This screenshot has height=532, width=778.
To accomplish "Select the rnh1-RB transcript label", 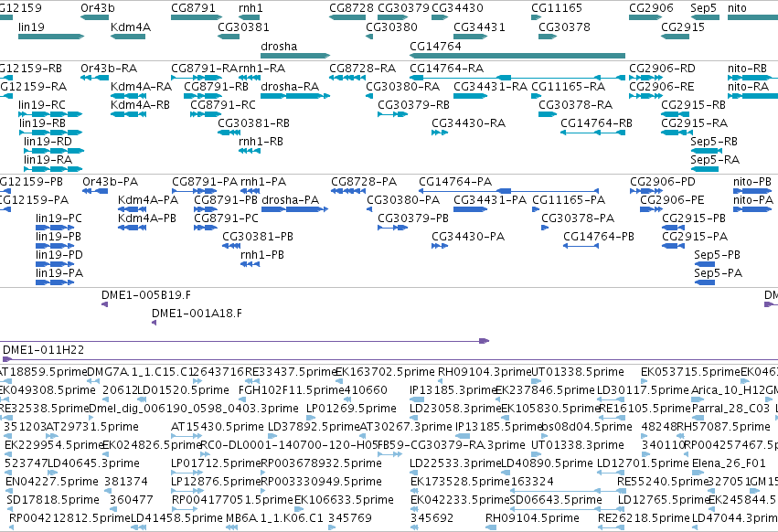I will coord(261,142).
